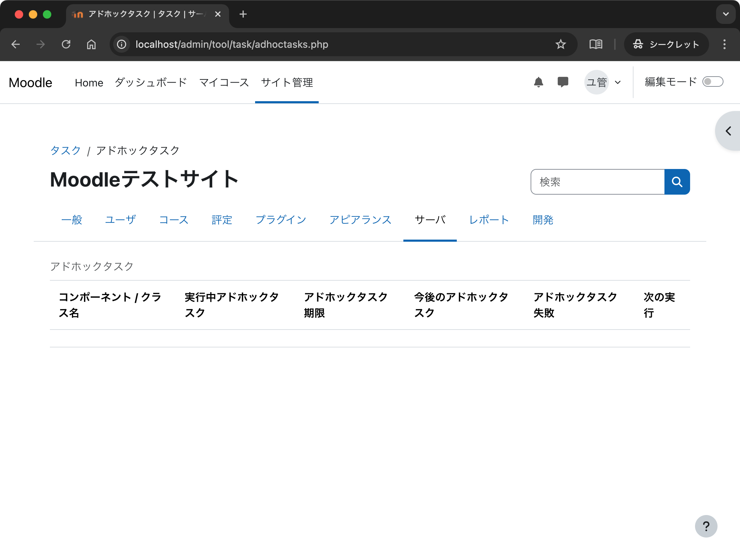
Task: Open the tab search dropdown chevron
Action: point(726,14)
